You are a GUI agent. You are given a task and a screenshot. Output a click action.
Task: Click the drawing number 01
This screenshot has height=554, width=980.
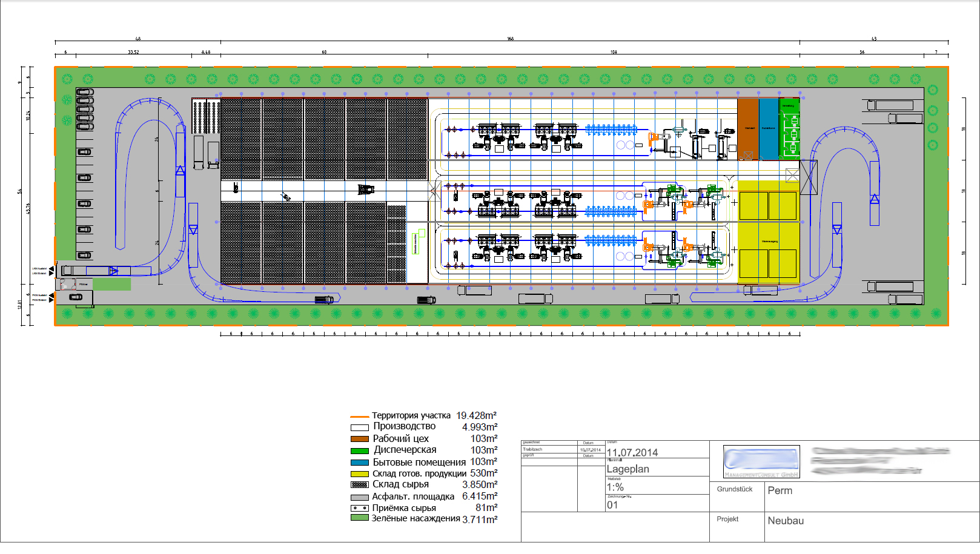(x=612, y=505)
